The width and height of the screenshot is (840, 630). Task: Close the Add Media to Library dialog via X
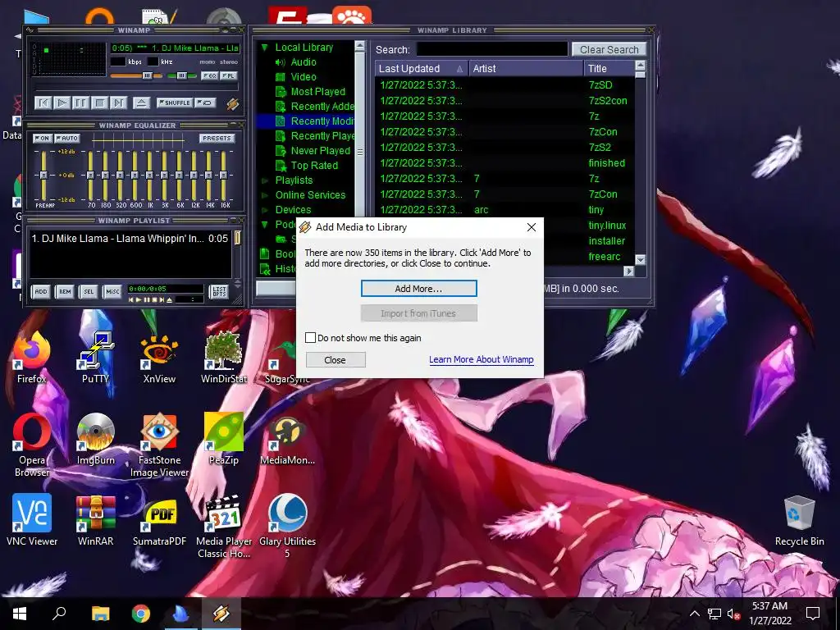point(531,227)
